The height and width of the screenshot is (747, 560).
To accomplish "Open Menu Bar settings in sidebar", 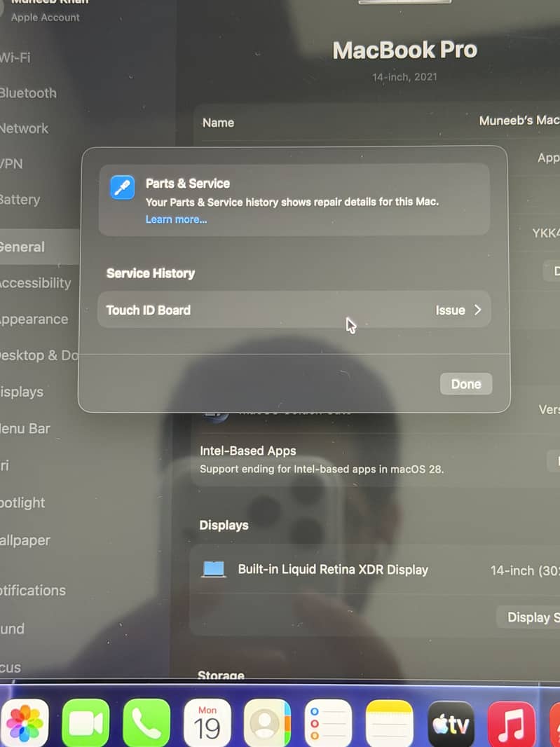I will click(x=25, y=428).
